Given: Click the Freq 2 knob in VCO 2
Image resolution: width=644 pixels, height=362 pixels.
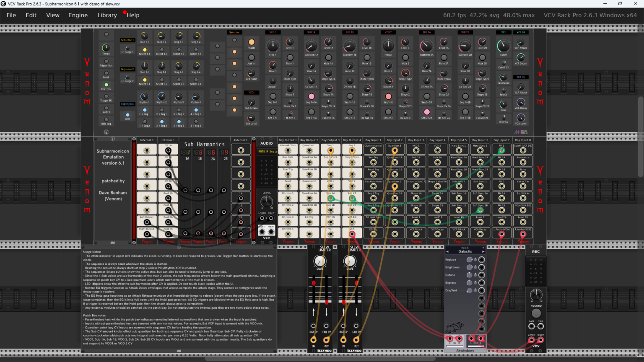Looking at the screenshot, I should [388, 46].
